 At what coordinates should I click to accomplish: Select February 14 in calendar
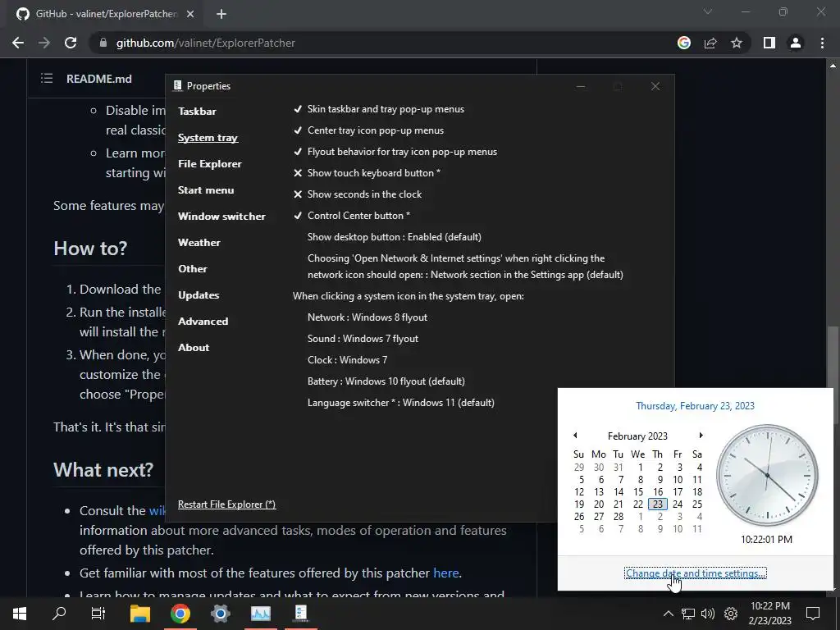[619, 492]
